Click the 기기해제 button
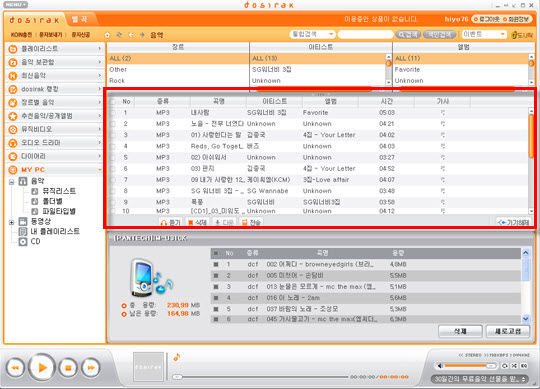This screenshot has width=540, height=389. (x=514, y=222)
